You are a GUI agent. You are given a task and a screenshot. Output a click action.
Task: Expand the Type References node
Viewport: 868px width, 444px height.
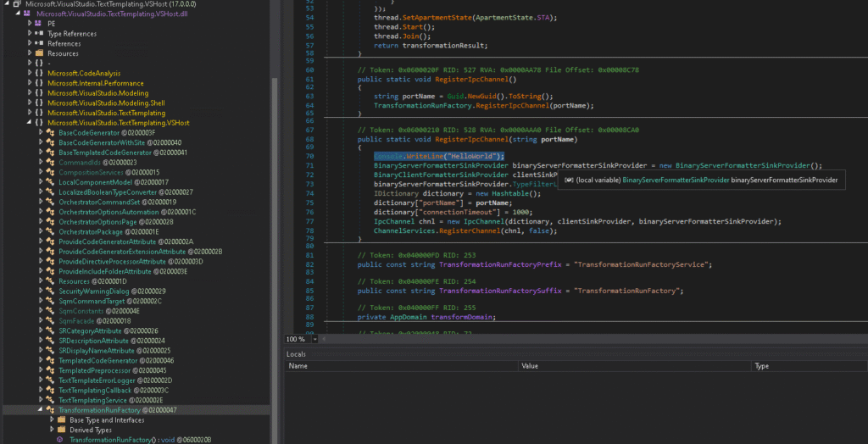pyautogui.click(x=30, y=34)
